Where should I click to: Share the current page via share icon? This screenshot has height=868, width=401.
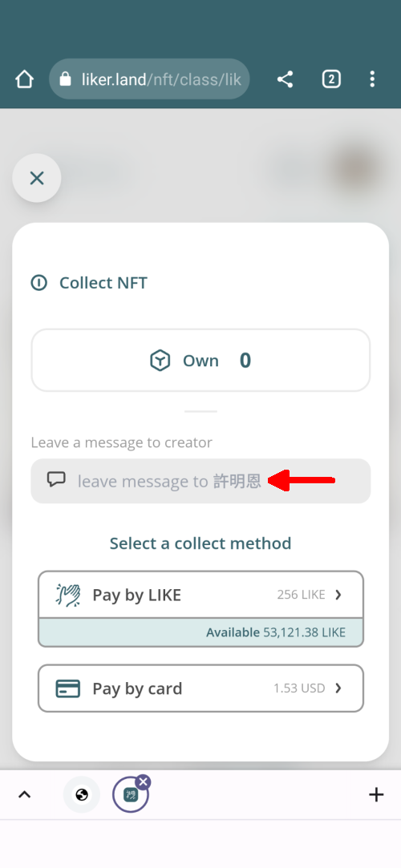click(285, 79)
